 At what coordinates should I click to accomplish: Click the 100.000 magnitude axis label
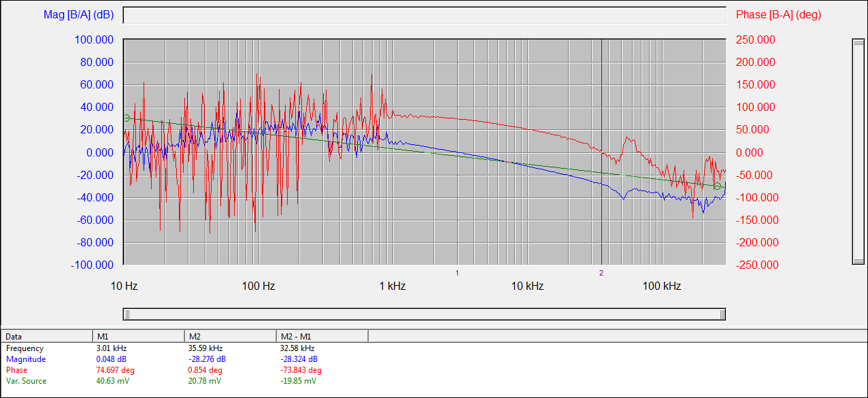point(94,40)
